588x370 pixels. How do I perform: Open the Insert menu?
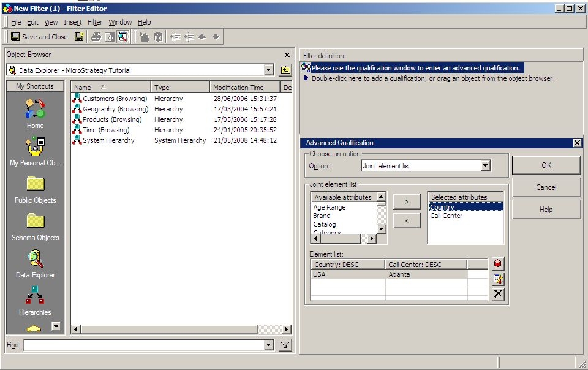[x=72, y=22]
